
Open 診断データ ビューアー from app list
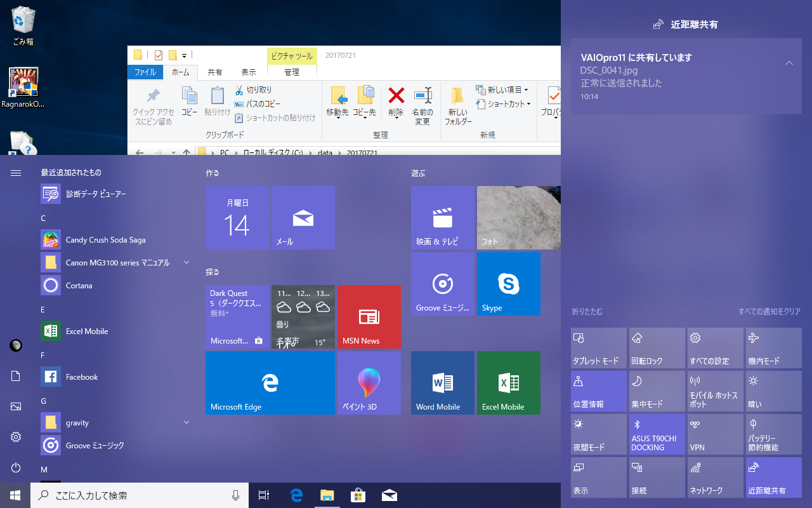click(x=115, y=194)
